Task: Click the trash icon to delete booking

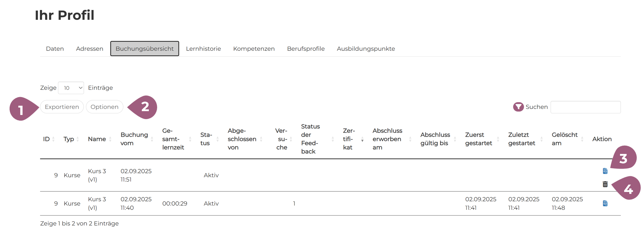Action: click(605, 184)
